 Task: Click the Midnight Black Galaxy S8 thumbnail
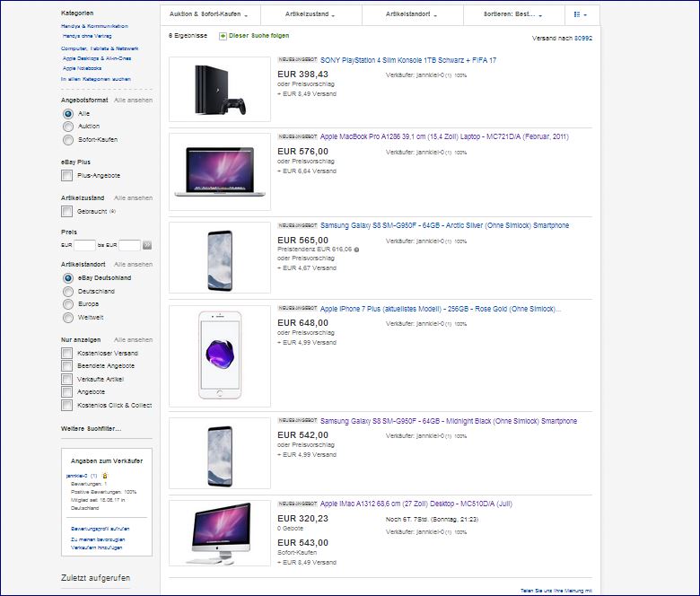click(x=220, y=453)
